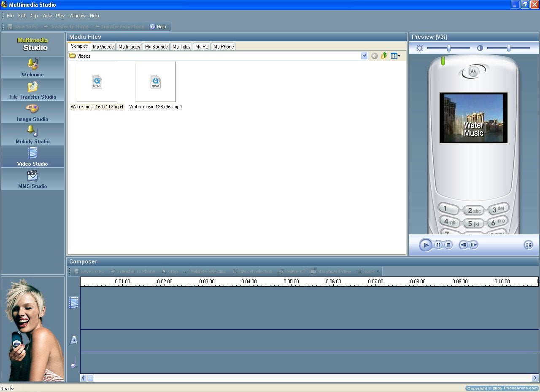
Task: Click the Multimedia Studio logo
Action: tap(32, 44)
